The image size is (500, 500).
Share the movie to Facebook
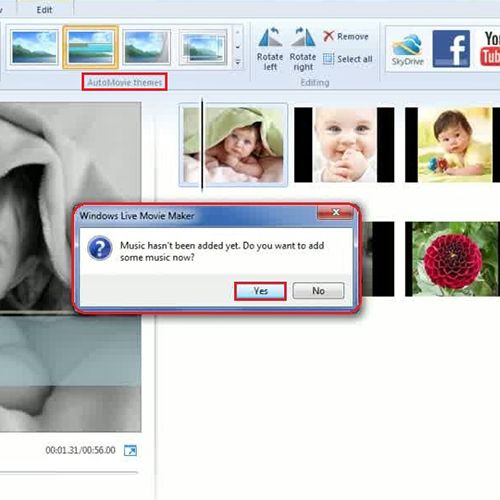451,49
